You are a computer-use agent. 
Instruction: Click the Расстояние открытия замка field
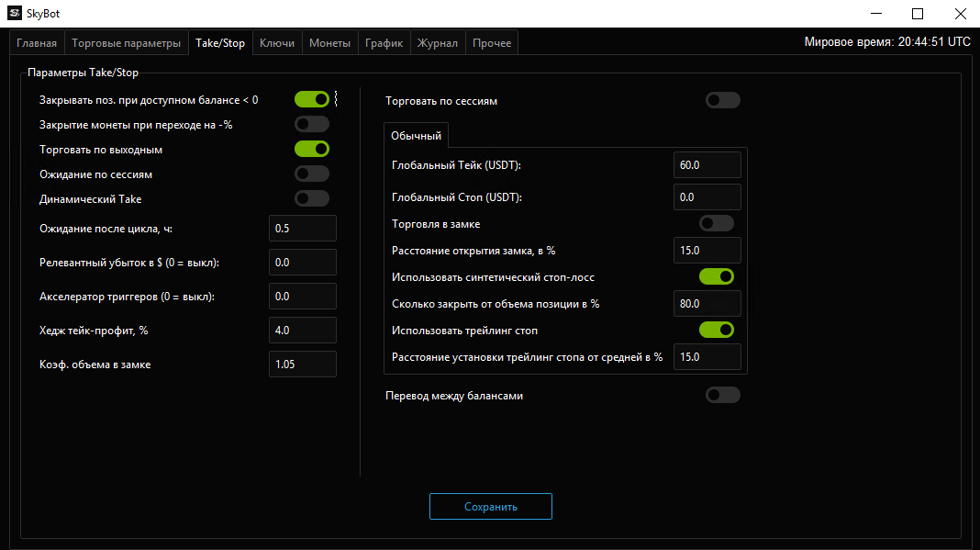[x=707, y=251]
